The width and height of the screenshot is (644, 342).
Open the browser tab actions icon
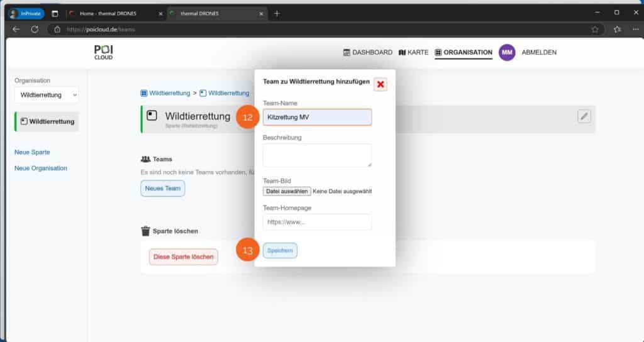55,13
